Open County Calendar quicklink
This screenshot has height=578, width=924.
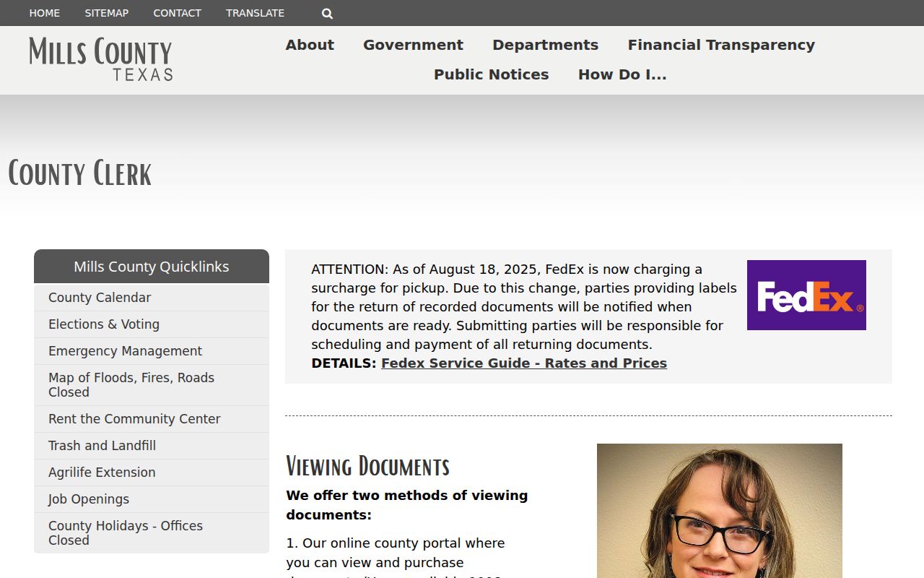[152, 298]
